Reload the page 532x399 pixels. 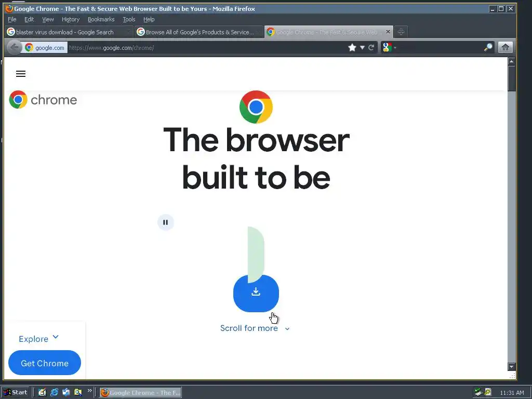[x=371, y=47]
